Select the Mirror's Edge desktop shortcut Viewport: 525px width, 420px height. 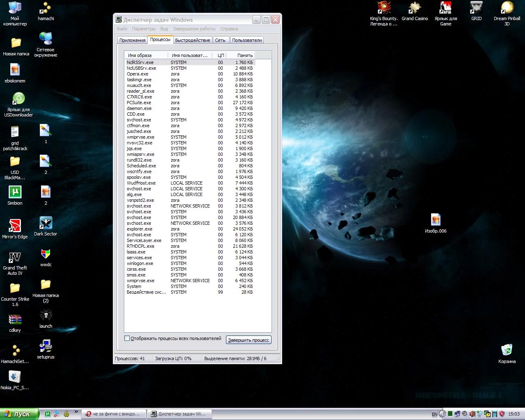coord(15,226)
